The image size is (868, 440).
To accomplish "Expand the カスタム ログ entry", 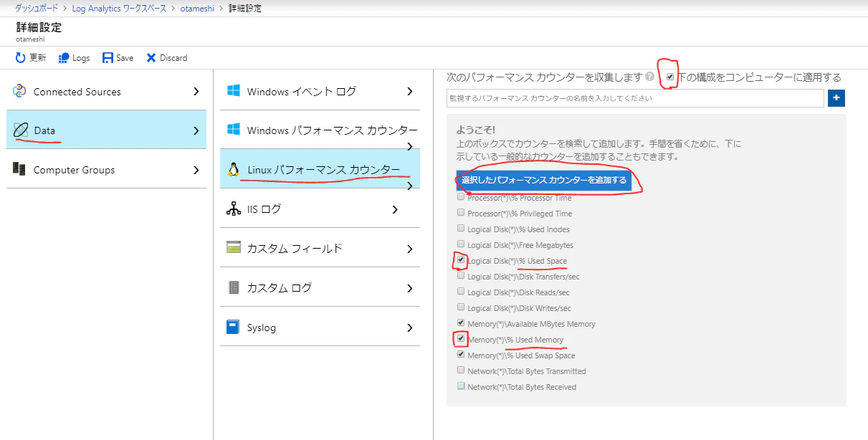I will click(x=409, y=288).
